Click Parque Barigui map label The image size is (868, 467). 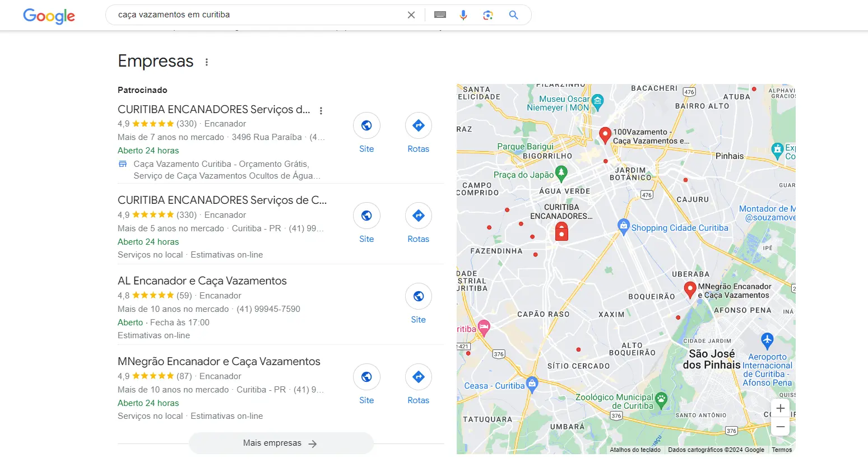[526, 147]
